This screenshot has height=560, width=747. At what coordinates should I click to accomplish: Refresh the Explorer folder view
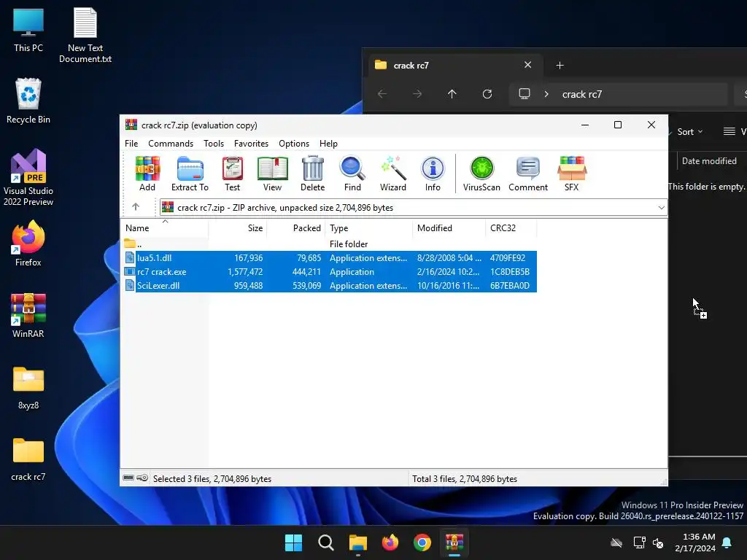487,94
